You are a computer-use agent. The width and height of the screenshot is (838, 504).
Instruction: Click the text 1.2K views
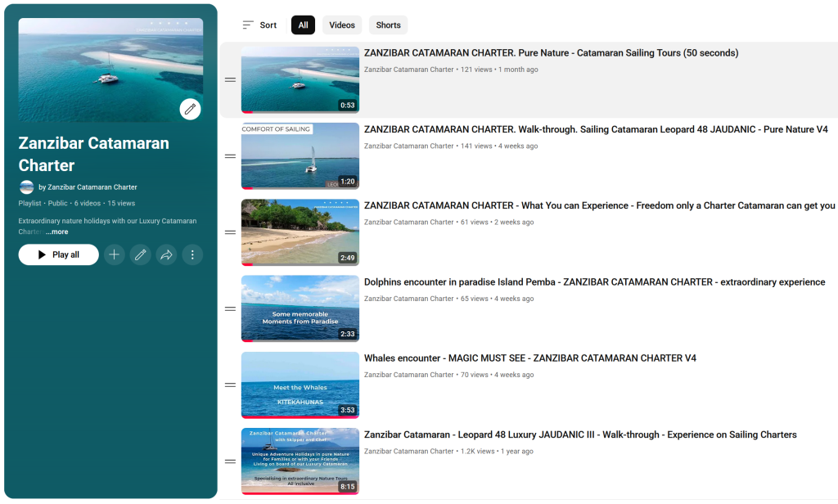[478, 451]
